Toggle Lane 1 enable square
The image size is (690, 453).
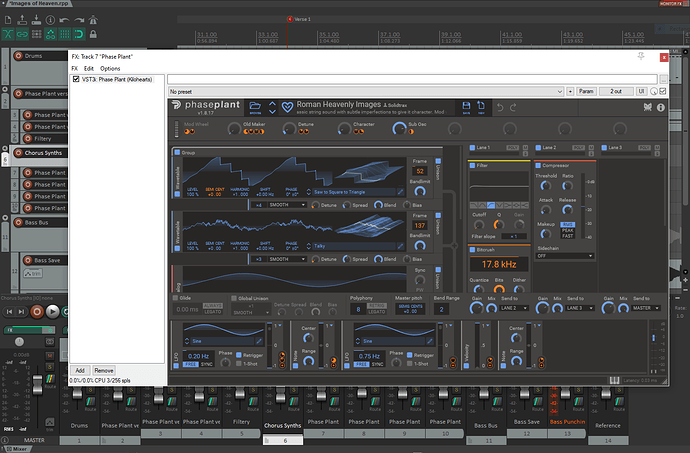tap(472, 147)
